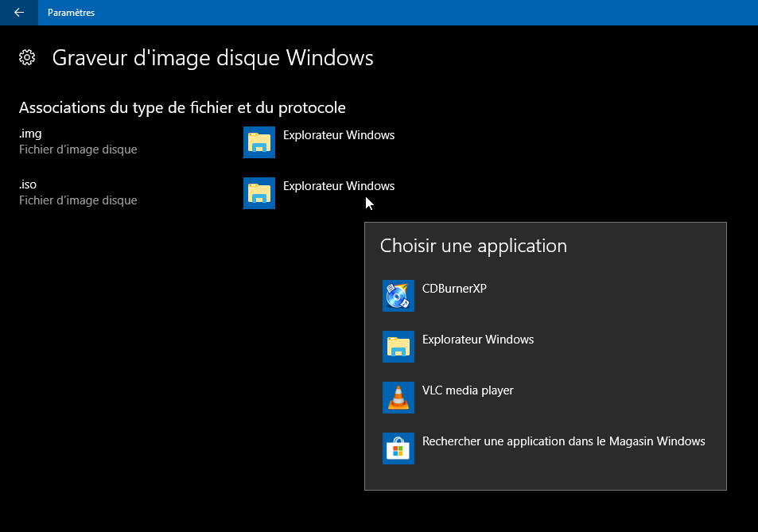Click the .iso file extension label
758x532 pixels.
point(28,184)
